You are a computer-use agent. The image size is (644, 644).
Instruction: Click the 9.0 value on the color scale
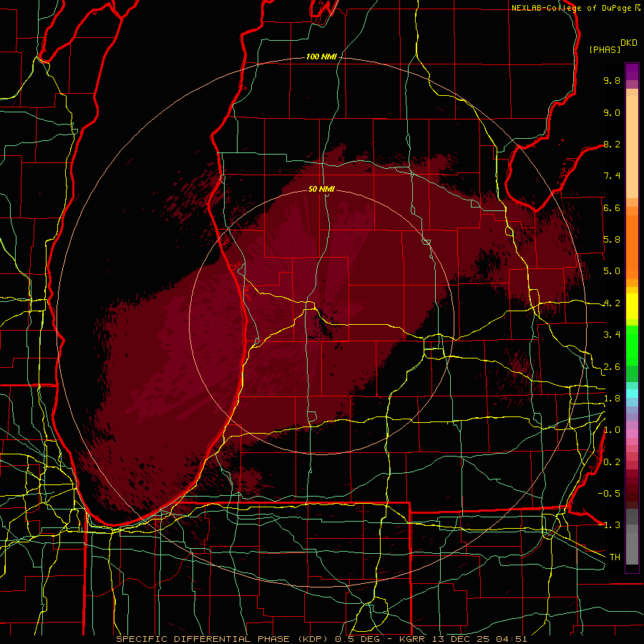(612, 112)
